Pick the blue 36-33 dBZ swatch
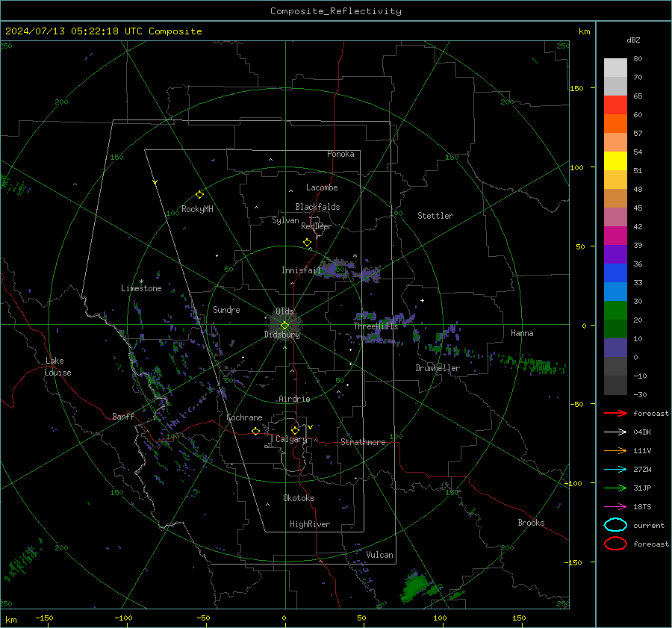Screen dimensions: 672x628 coord(615,273)
